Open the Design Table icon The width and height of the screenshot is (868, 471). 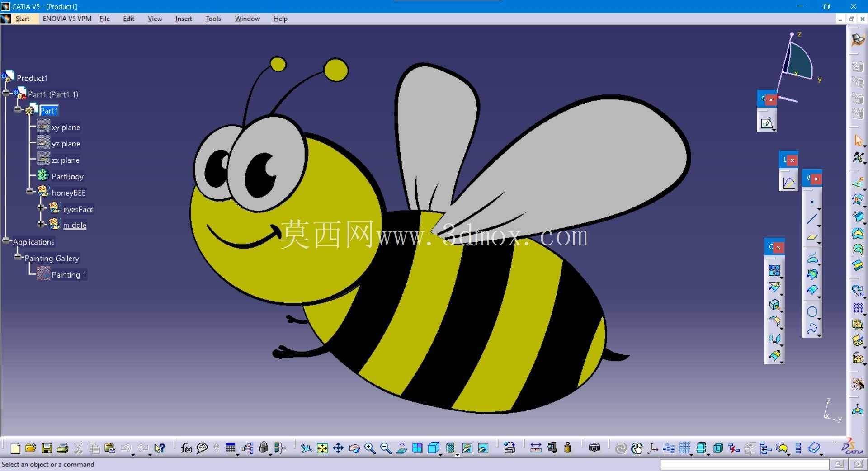[231, 448]
